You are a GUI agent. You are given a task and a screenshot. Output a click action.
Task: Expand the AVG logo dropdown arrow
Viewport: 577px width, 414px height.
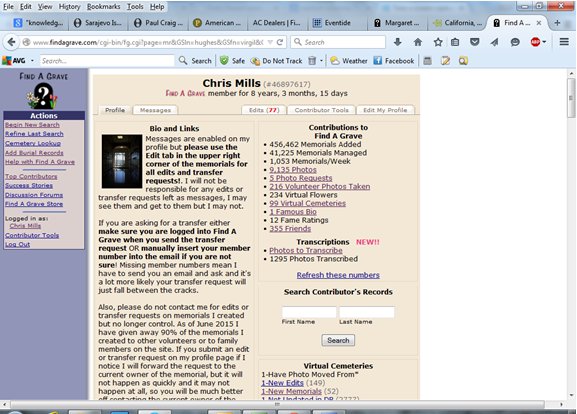pyautogui.click(x=32, y=61)
